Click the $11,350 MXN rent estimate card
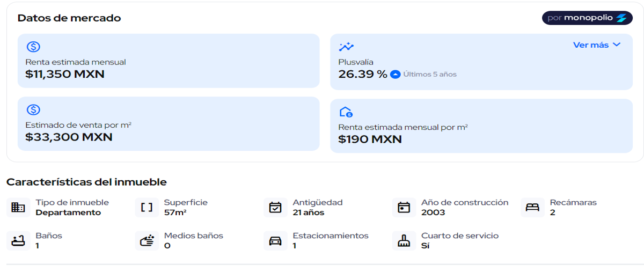 pyautogui.click(x=169, y=61)
